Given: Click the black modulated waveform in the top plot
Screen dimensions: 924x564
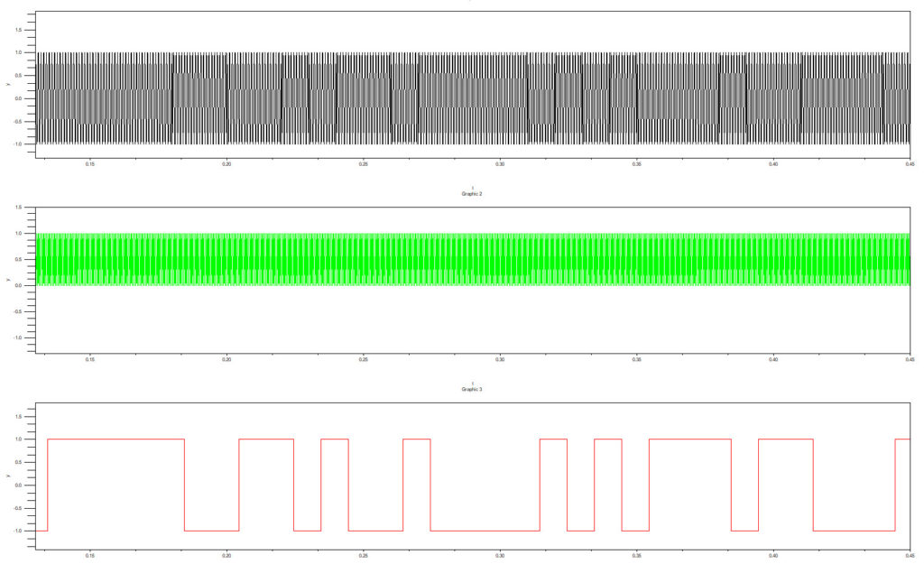Looking at the screenshot, I should click(473, 97).
